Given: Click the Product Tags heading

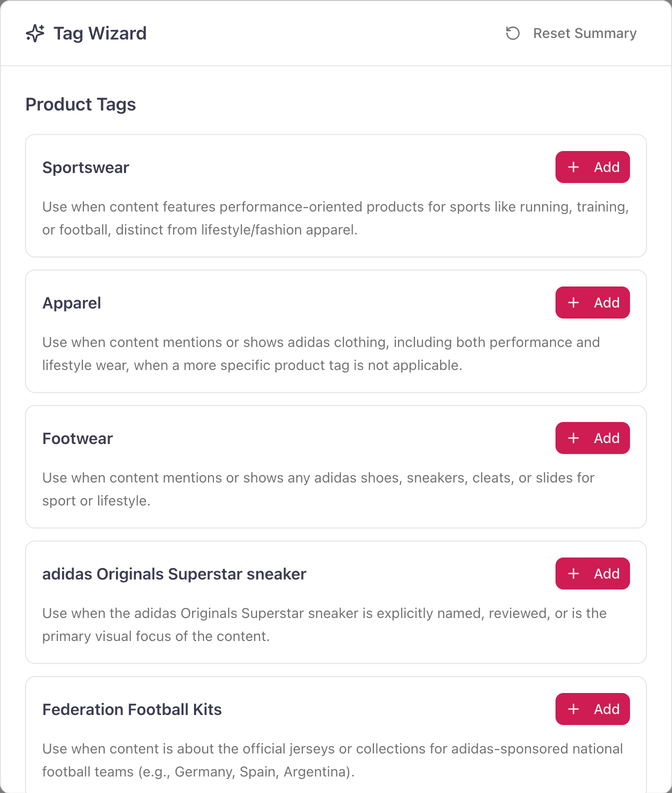Looking at the screenshot, I should point(80,104).
